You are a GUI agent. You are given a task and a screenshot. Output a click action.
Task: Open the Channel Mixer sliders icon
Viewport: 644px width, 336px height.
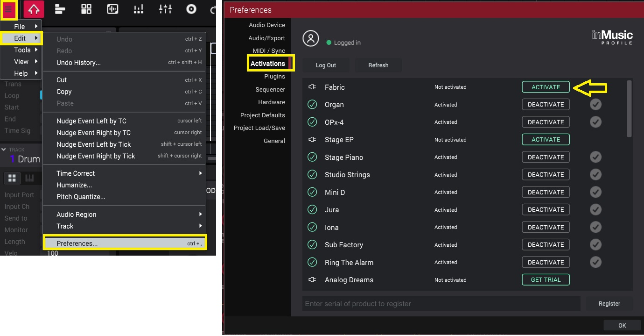[x=165, y=9]
